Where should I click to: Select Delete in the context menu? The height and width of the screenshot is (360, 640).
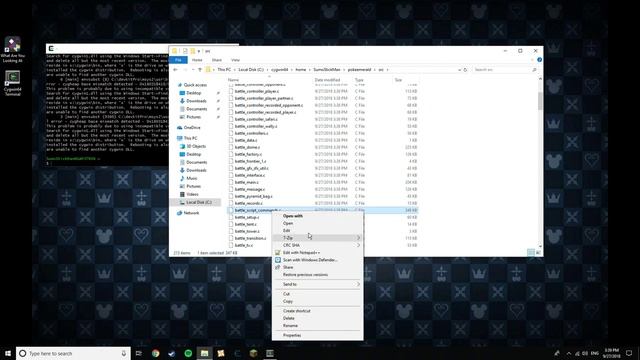coord(318,318)
